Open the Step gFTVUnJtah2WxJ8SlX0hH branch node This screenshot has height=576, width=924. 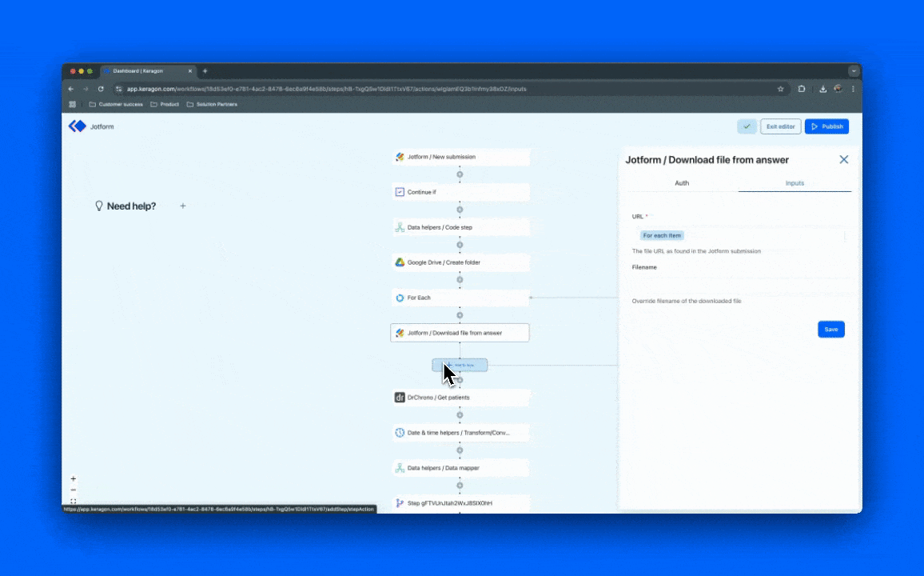[x=460, y=503]
